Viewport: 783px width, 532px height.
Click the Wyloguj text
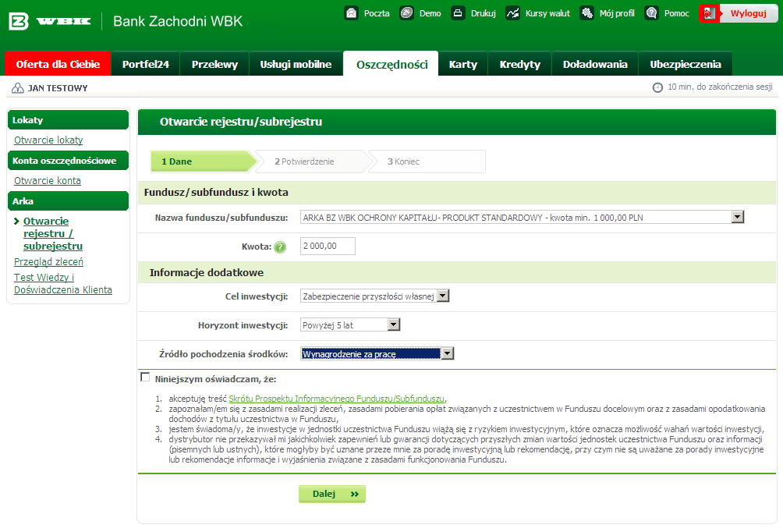click(x=748, y=13)
